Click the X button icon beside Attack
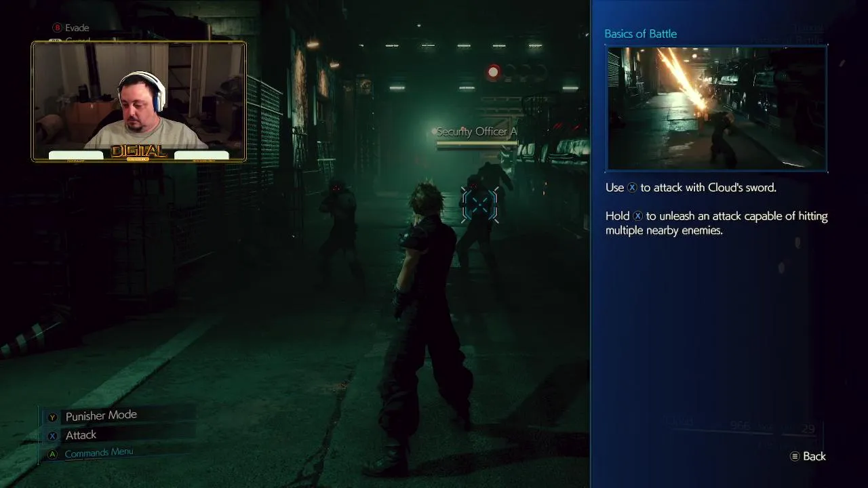The image size is (868, 488). [x=52, y=436]
